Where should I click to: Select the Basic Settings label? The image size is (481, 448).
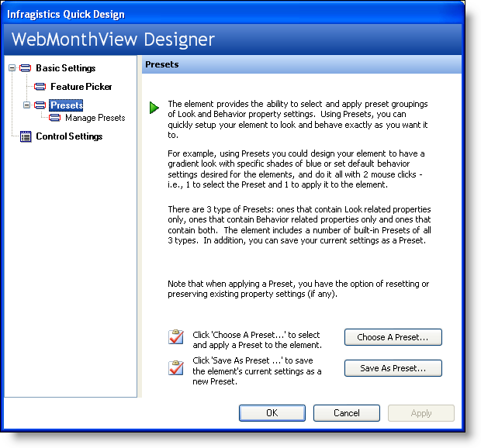[65, 68]
